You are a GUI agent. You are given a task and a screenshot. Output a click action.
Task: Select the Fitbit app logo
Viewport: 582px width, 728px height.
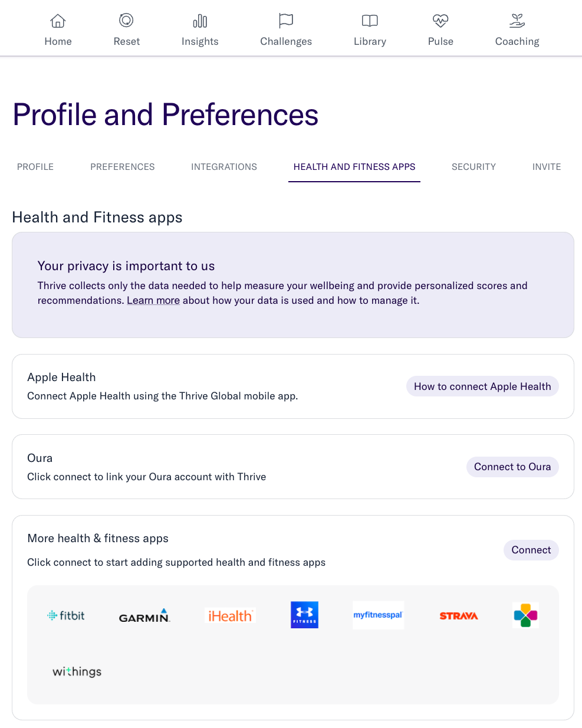coord(65,615)
